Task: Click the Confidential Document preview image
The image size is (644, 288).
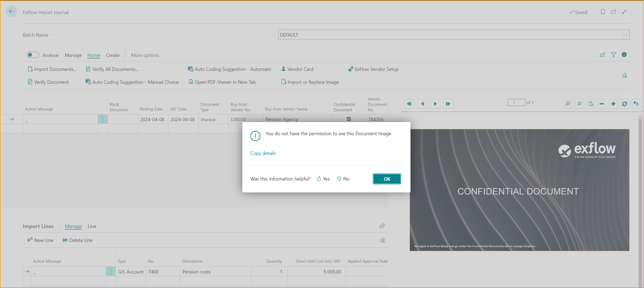Action: pos(519,190)
